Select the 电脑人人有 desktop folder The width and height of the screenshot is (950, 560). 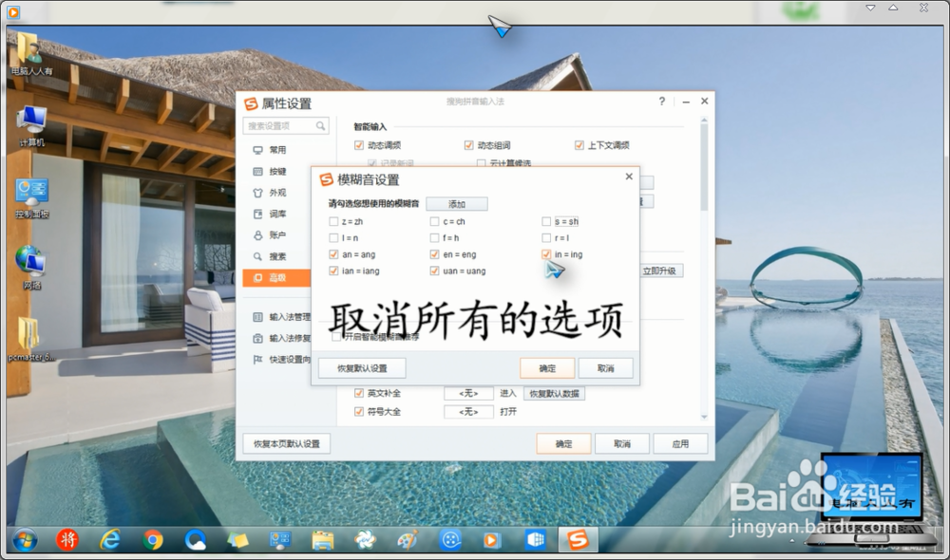[x=31, y=53]
